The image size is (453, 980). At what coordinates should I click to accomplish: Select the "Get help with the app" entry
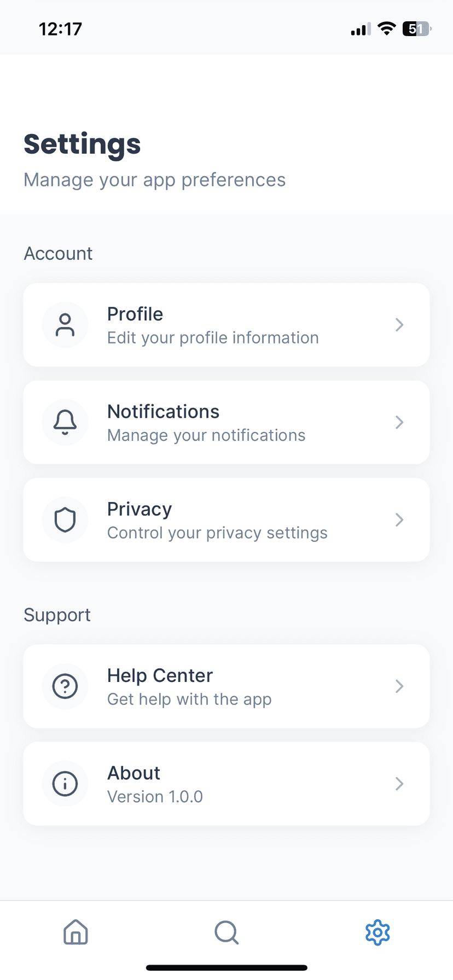(x=189, y=699)
